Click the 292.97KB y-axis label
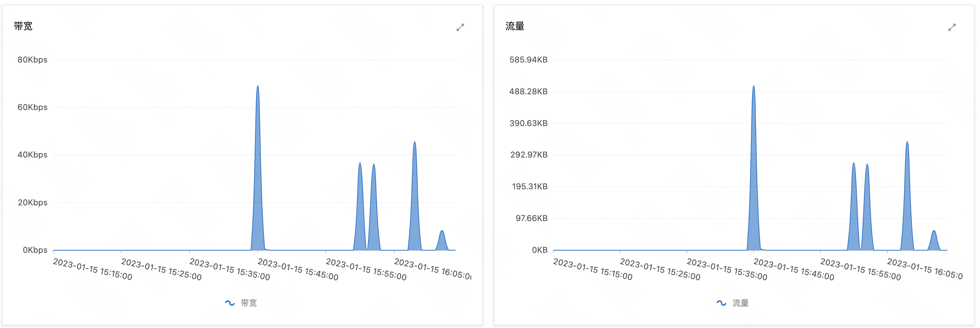 tap(529, 154)
